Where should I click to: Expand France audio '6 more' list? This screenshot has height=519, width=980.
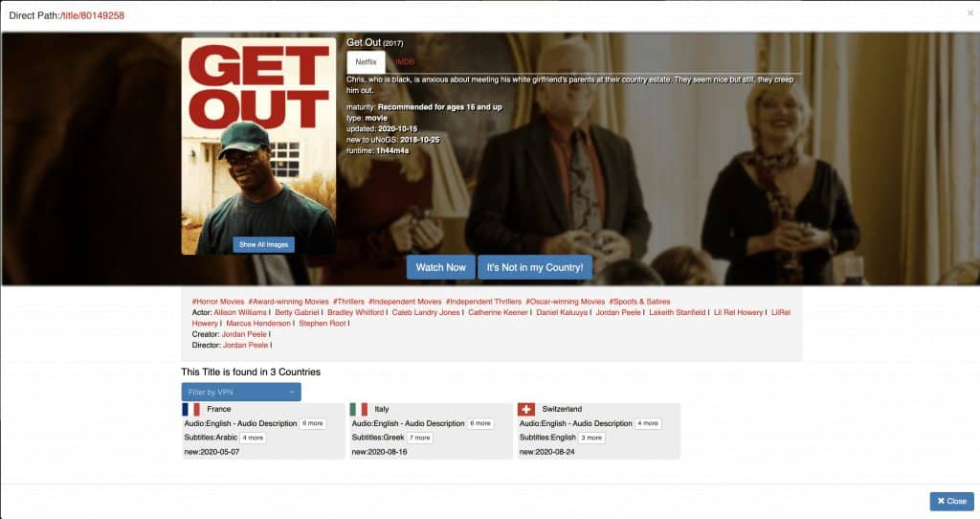(x=313, y=423)
